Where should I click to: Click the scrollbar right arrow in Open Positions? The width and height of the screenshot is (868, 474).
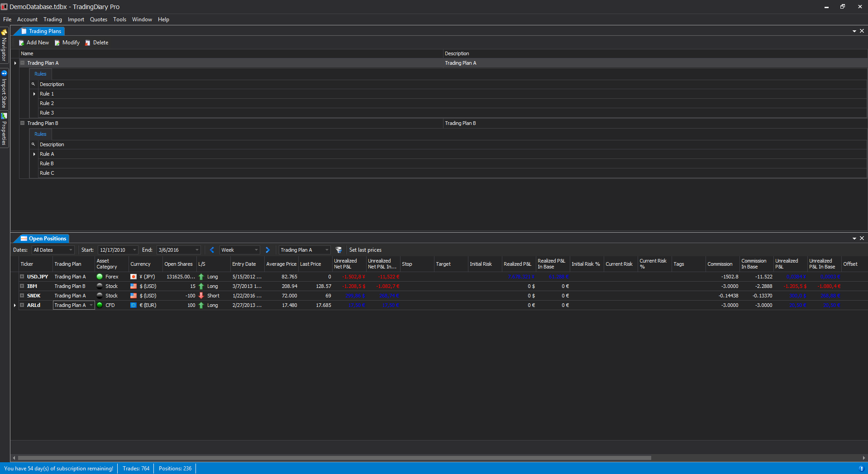[x=863, y=458]
